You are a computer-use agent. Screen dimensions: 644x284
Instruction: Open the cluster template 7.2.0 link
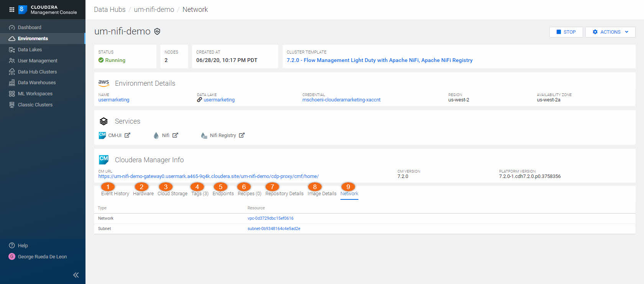click(379, 60)
